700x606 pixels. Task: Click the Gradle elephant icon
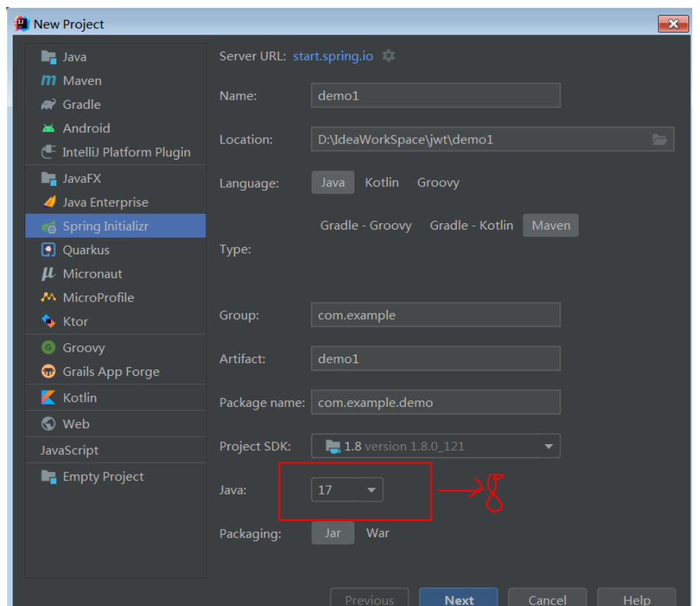pyautogui.click(x=49, y=105)
